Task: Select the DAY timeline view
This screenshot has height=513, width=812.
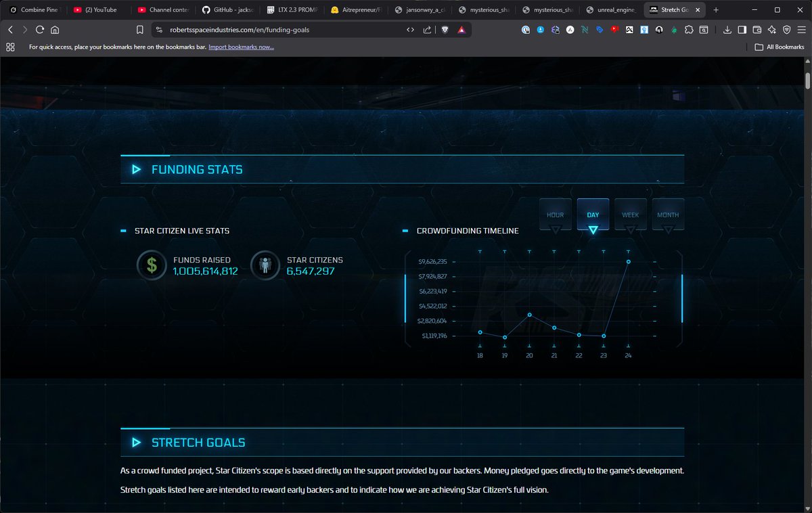Action: click(593, 215)
